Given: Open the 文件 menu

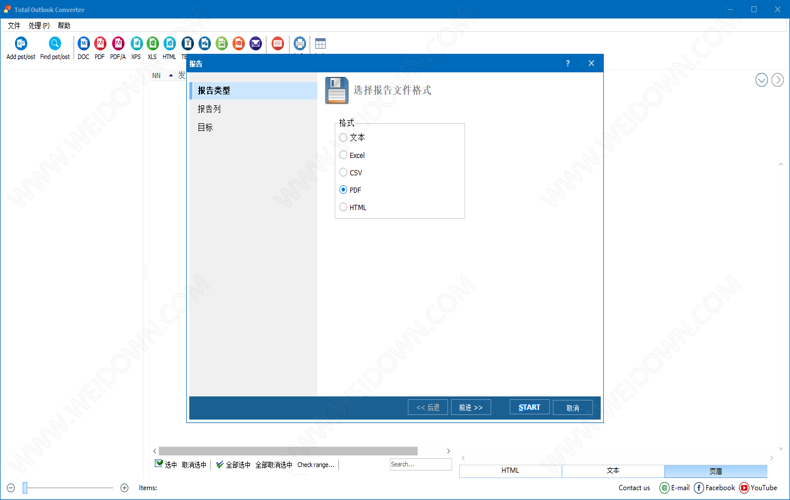Looking at the screenshot, I should pyautogui.click(x=14, y=26).
